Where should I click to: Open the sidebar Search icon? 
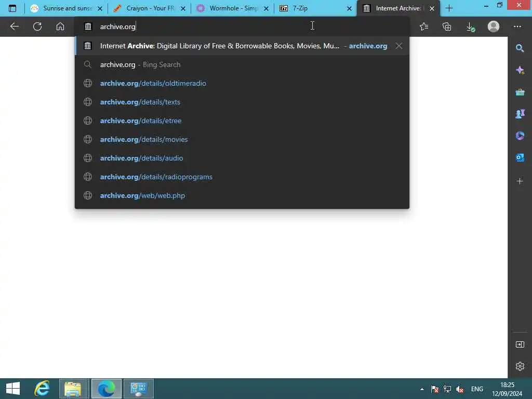(520, 48)
